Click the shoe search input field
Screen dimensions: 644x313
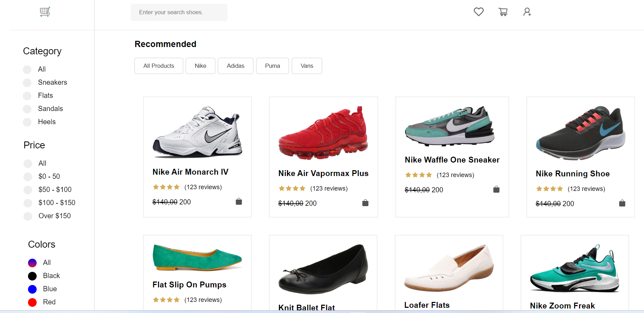point(179,12)
